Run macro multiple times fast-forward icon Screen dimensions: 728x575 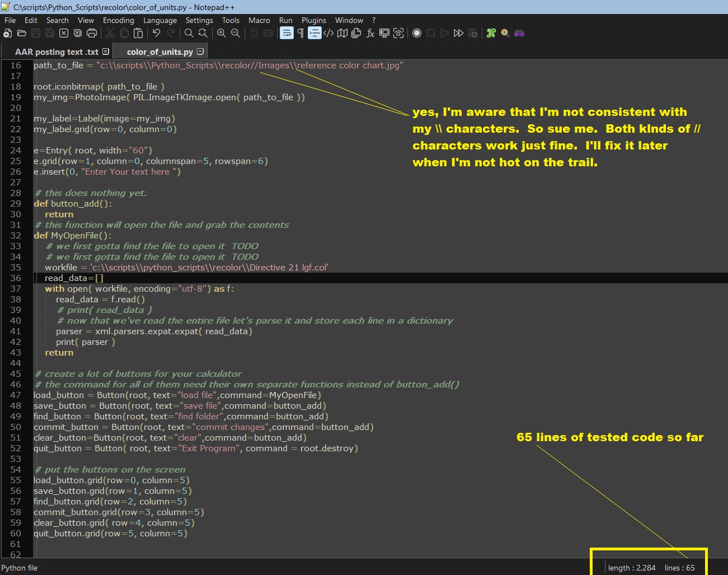pos(459,34)
